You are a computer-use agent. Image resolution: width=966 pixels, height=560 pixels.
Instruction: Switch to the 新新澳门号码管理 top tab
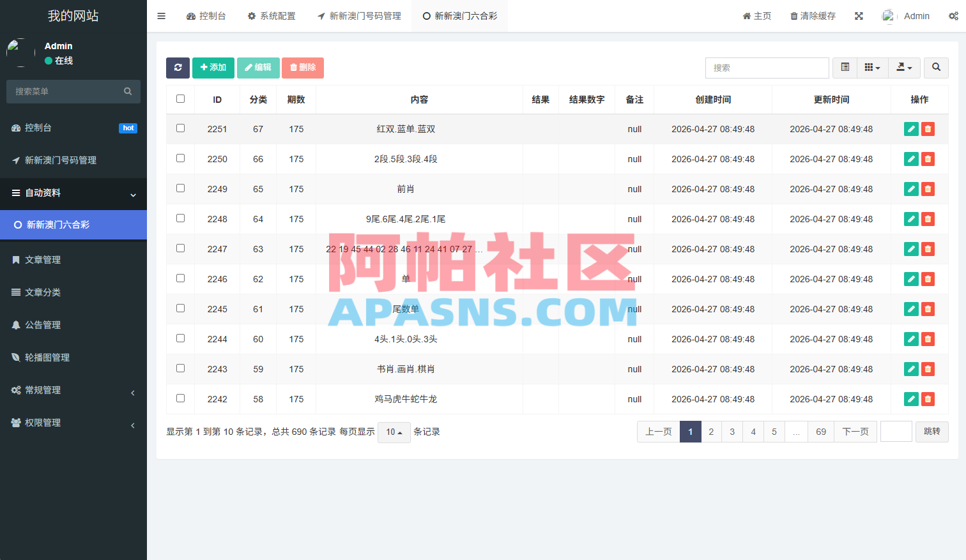click(x=359, y=16)
